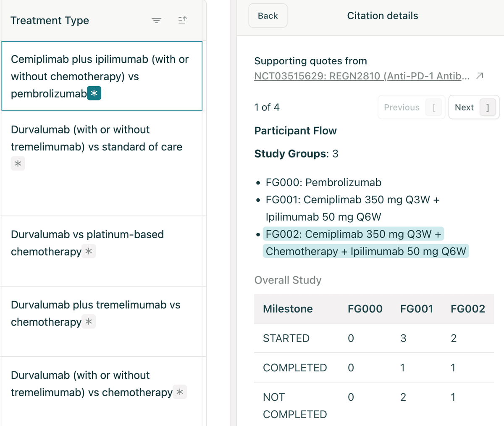The height and width of the screenshot is (426, 504).
Task: Open citation asterisk for Durvalumab plus tremelimumab row
Action: (x=89, y=322)
